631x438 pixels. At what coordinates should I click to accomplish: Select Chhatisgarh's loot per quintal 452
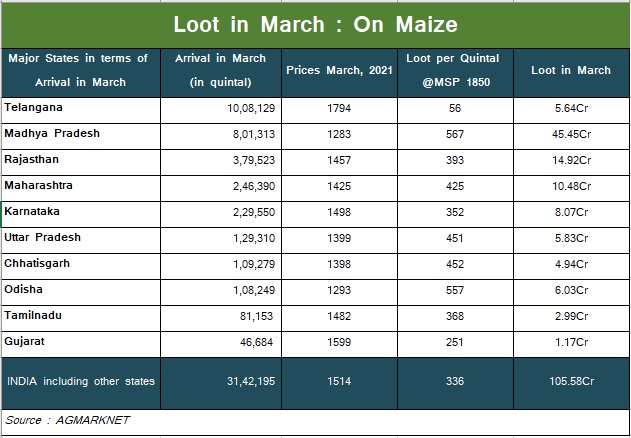point(453,264)
